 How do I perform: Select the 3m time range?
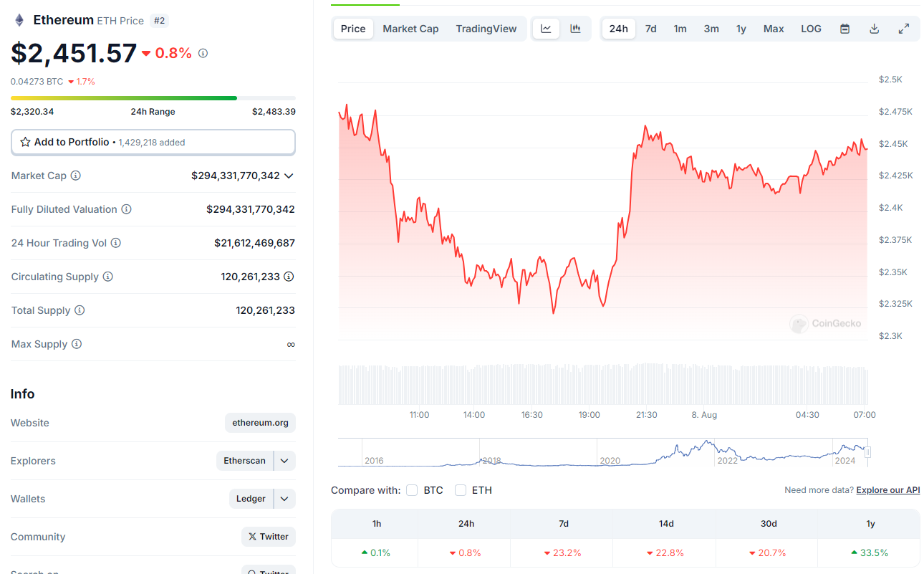tap(711, 29)
